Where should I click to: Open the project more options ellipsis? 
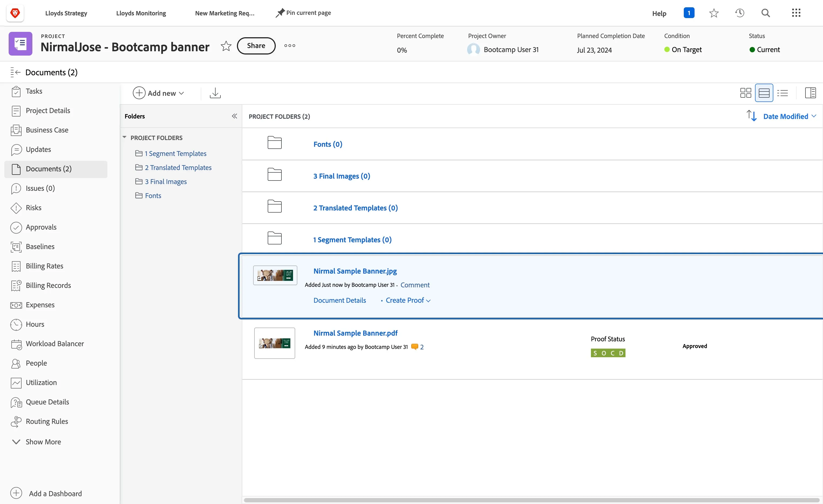tap(290, 46)
